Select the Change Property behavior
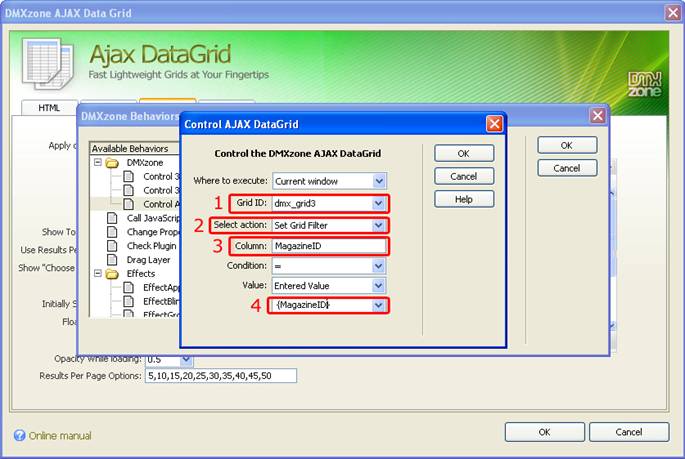This screenshot has width=685, height=459. click(x=153, y=232)
